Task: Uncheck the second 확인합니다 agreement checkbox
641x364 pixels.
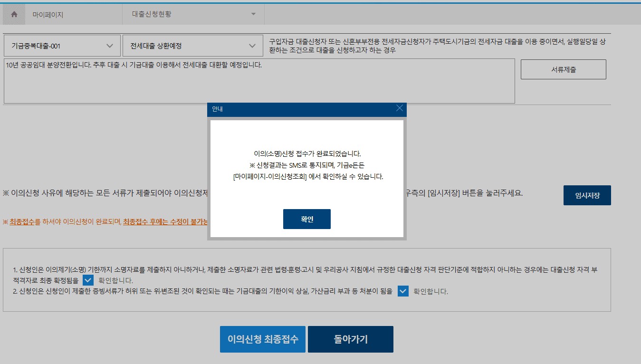Action: click(403, 291)
